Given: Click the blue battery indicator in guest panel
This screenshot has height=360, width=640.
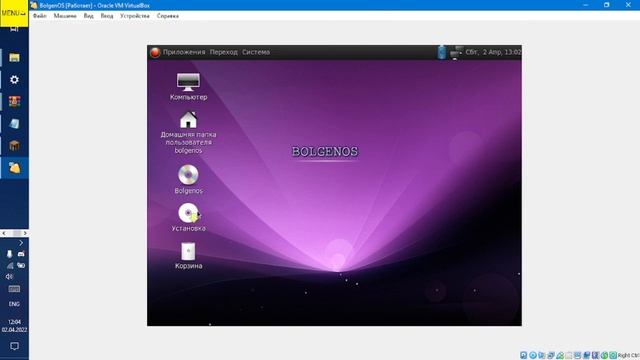Looking at the screenshot, I should point(442,52).
